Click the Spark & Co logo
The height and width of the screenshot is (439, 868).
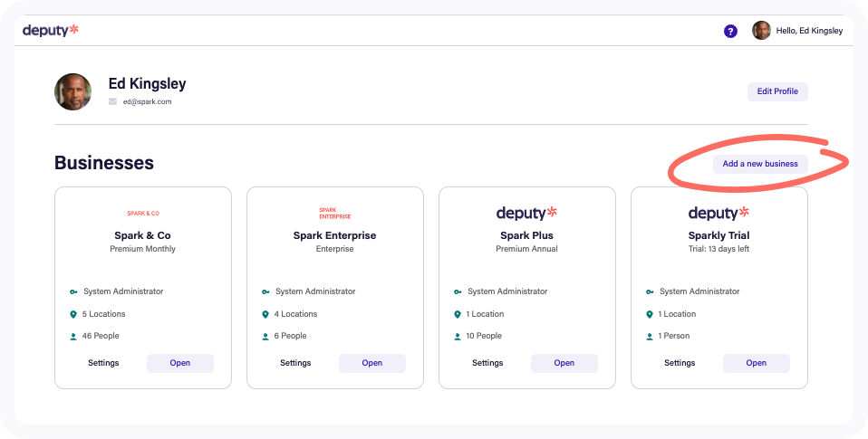point(143,214)
